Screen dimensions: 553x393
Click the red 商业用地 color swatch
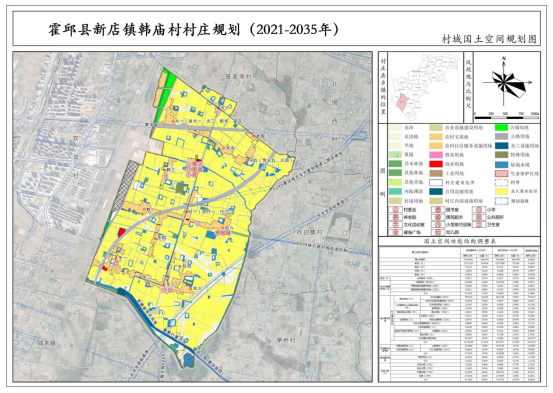(436, 164)
